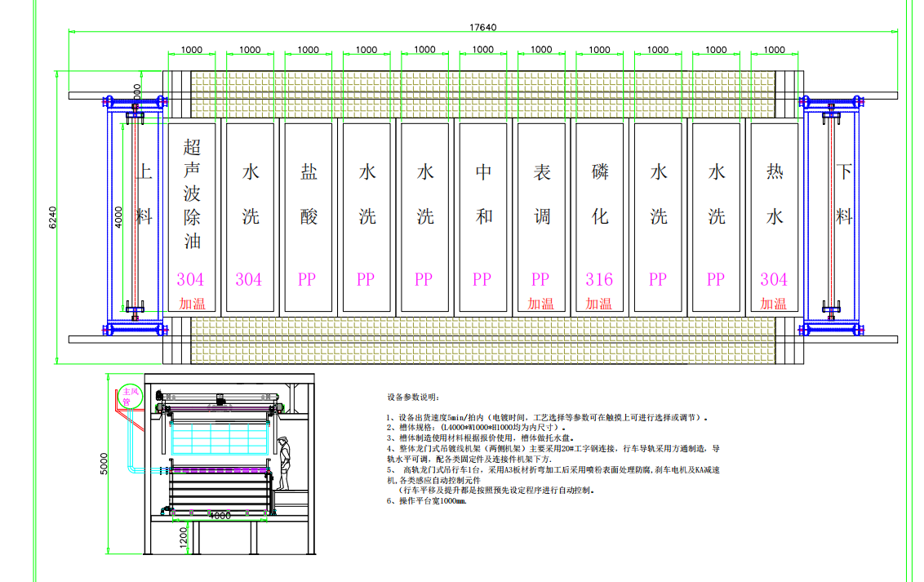Click note 3 about 槽体制造使用材料
This screenshot has width=924, height=582.
pos(480,438)
